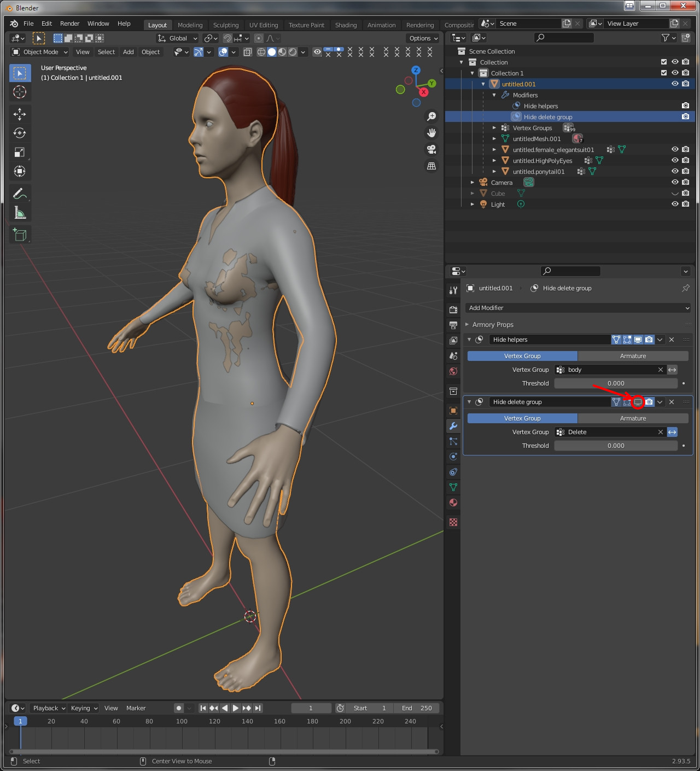Viewport: 700px width, 771px height.
Task: Toggle viewport display of Hide delete group modifier
Action: pos(638,402)
